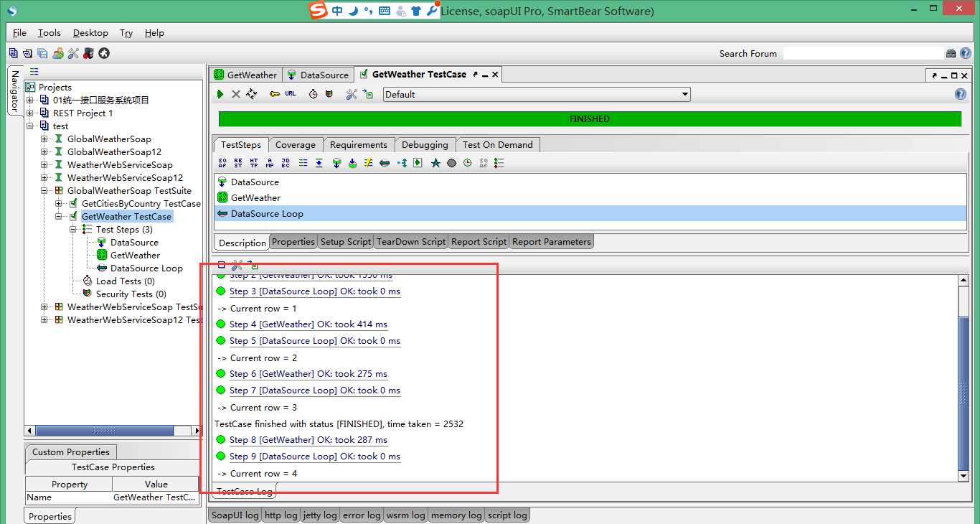980x524 pixels.
Task: Click the first main toolbar new project icon
Action: (13, 53)
